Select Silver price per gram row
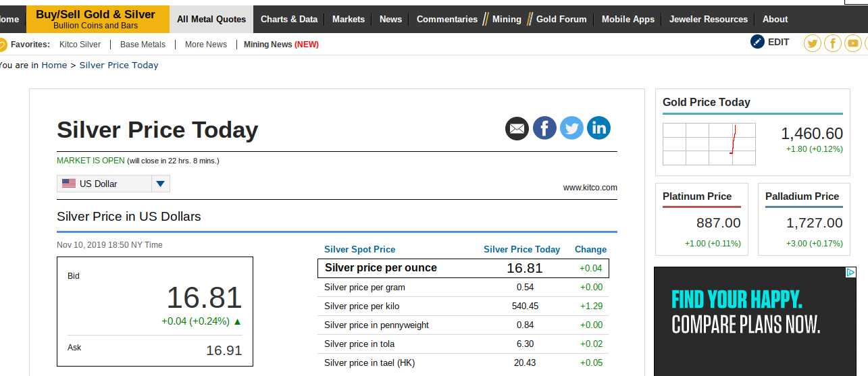The image size is (868, 376). point(463,288)
